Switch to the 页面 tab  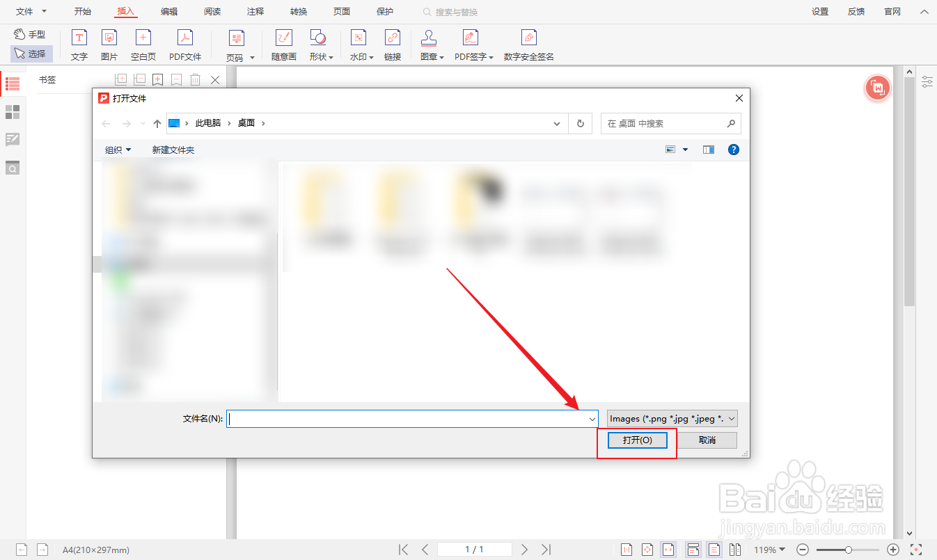click(342, 12)
